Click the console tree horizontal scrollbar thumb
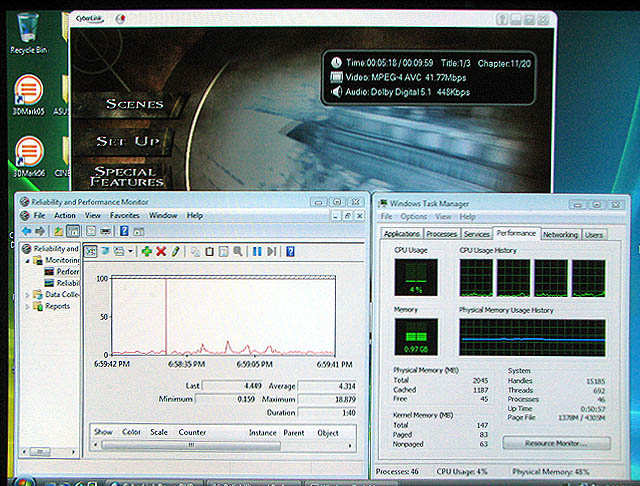The width and height of the screenshot is (640, 486). click(40, 452)
